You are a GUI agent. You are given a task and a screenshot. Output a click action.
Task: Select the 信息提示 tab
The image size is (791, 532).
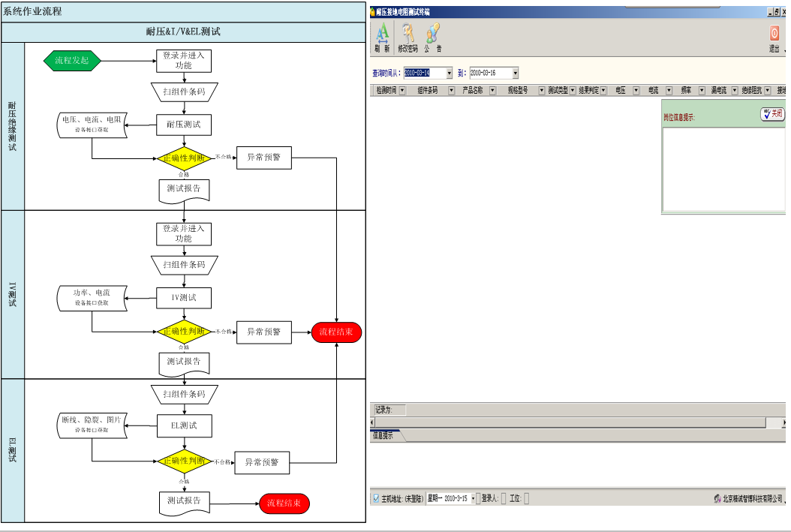point(383,435)
